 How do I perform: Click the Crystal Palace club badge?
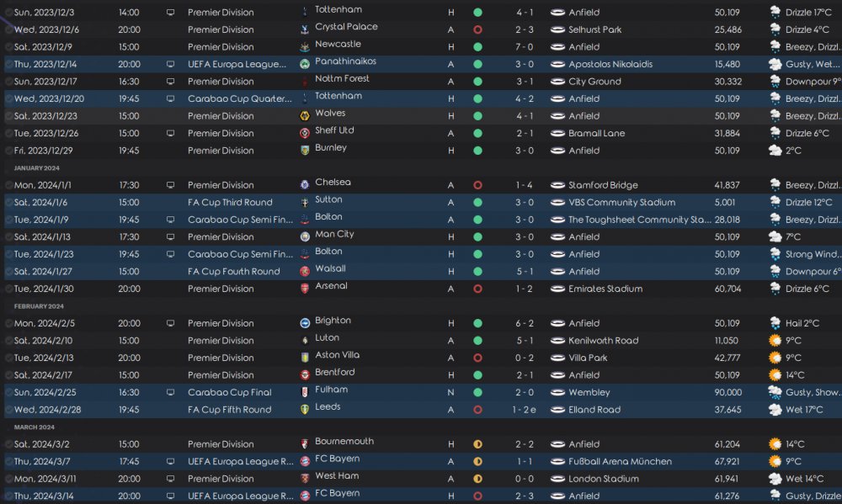305,29
